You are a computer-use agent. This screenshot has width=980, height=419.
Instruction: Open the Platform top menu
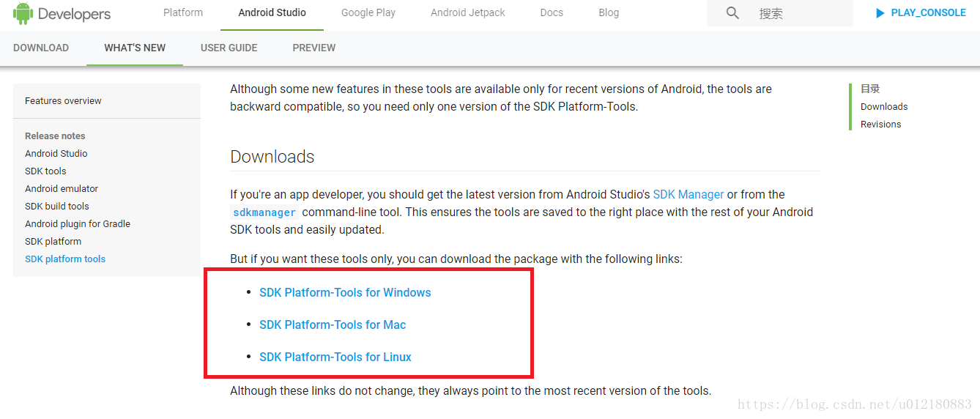tap(183, 12)
